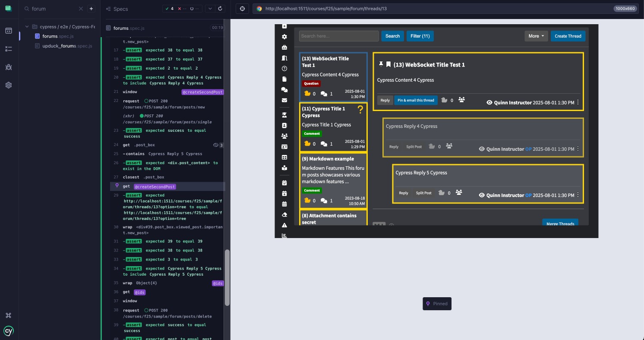
Task: Toggle duck upvote on the main thread post
Action: click(x=444, y=100)
